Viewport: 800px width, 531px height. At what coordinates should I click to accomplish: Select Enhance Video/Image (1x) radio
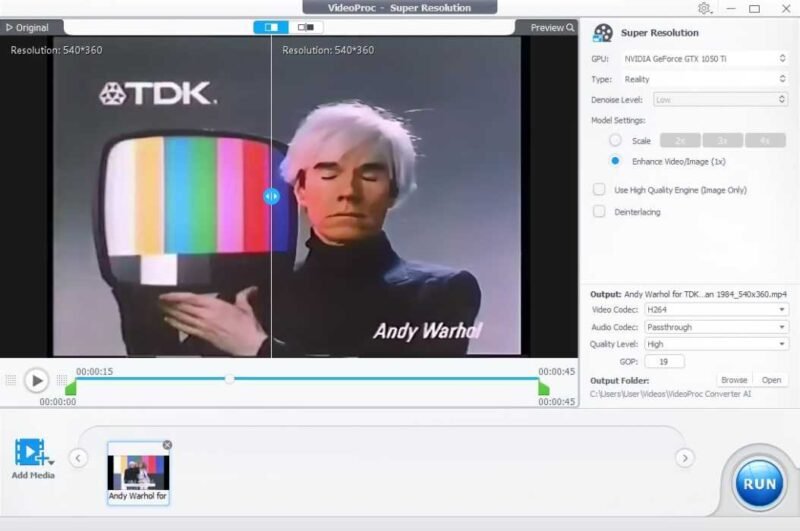615,161
